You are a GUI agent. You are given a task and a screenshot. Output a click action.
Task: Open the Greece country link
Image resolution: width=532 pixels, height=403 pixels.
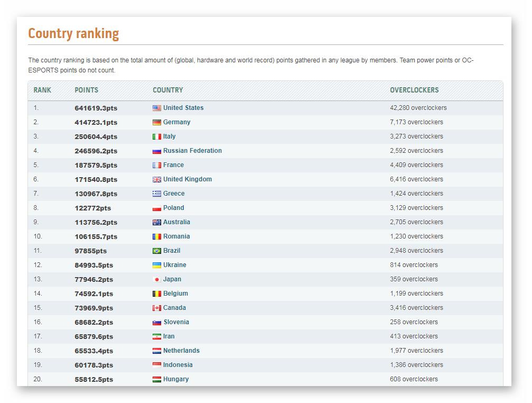pyautogui.click(x=174, y=193)
